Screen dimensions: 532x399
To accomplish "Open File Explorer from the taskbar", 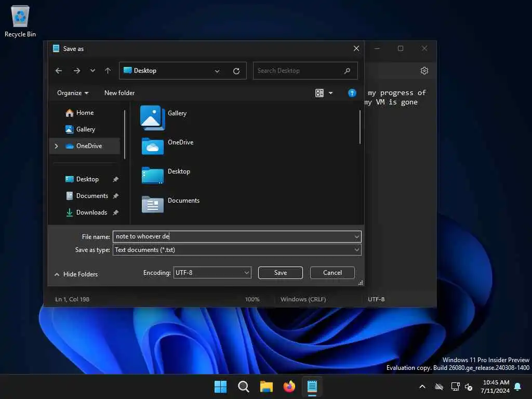I will [x=267, y=387].
